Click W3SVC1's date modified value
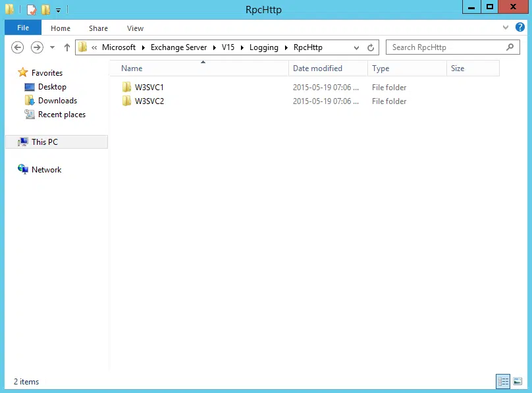Image resolution: width=532 pixels, height=393 pixels. 326,88
